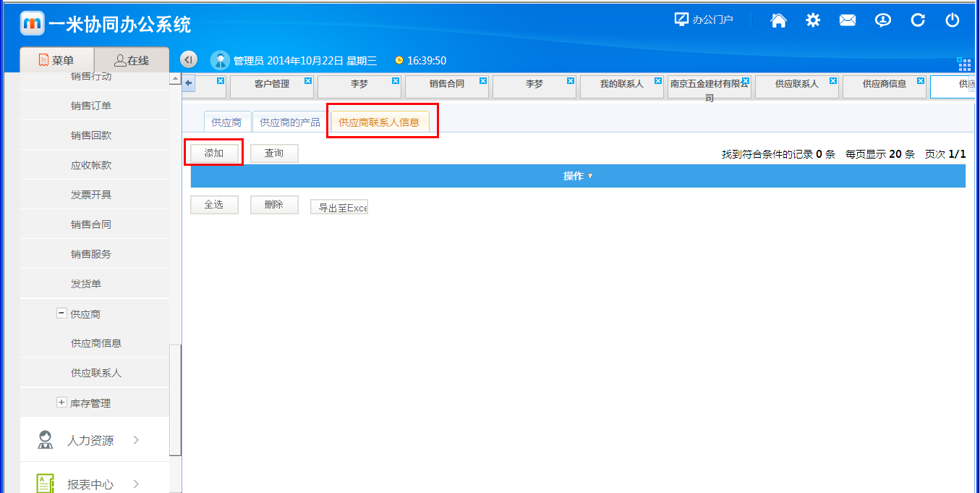This screenshot has width=980, height=493.
Task: Close the 供应联系人 tab with its X
Action: tap(833, 81)
